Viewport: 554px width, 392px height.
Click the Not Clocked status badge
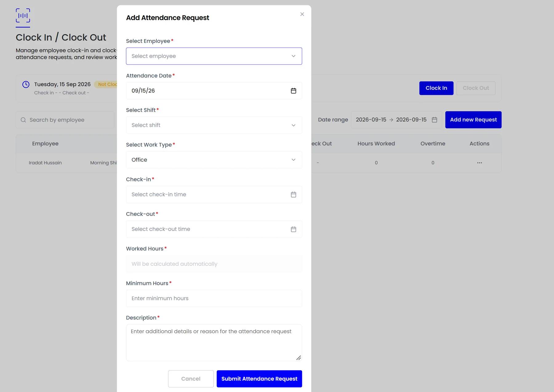coord(106,84)
